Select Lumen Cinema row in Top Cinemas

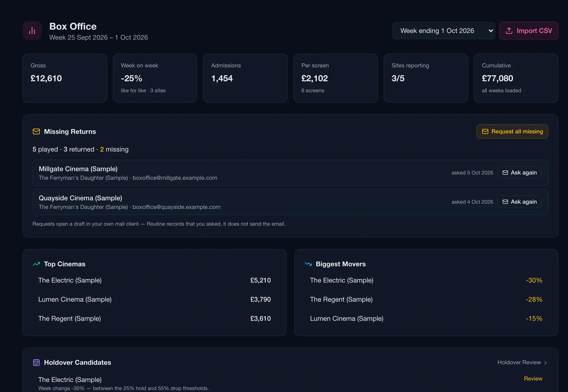click(154, 300)
